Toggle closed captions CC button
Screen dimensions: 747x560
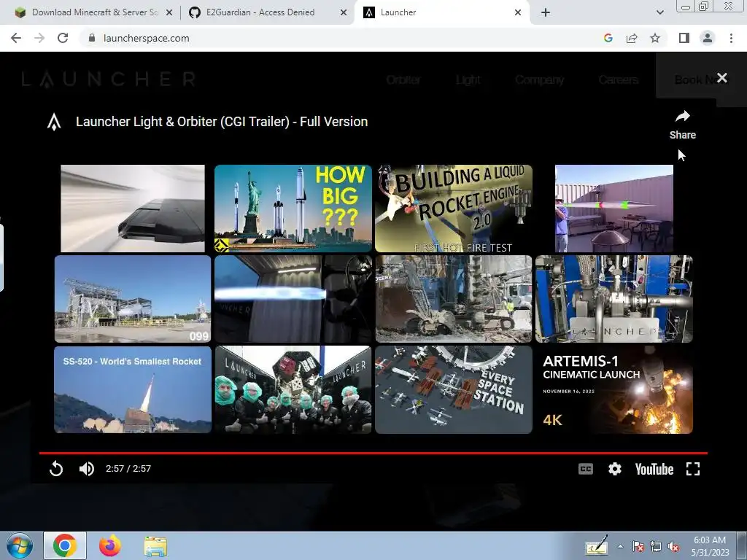click(586, 469)
